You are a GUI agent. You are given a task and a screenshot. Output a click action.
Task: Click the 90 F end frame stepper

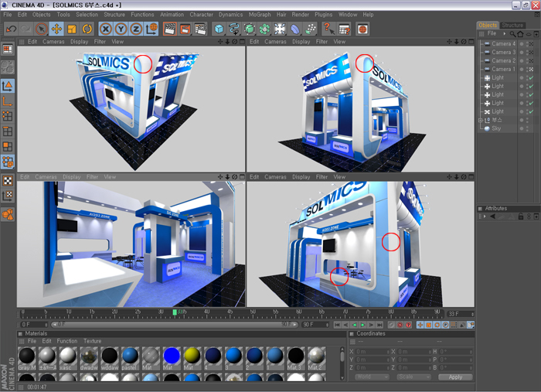point(327,325)
